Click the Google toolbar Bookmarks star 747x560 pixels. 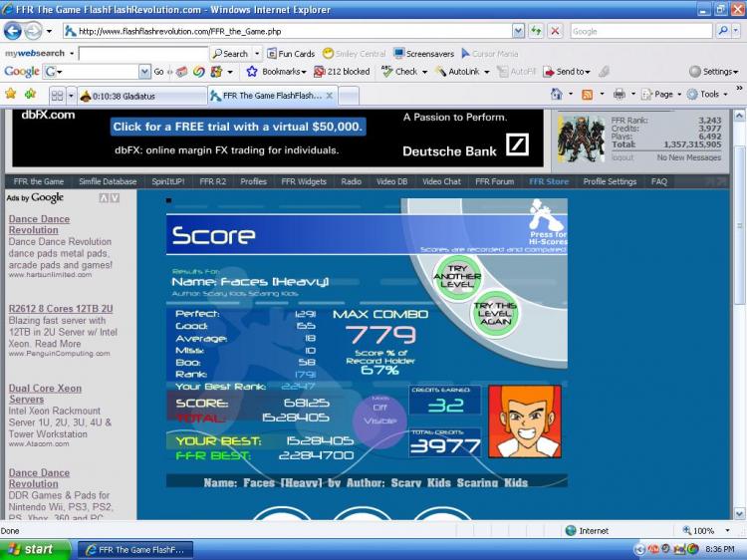(x=252, y=72)
